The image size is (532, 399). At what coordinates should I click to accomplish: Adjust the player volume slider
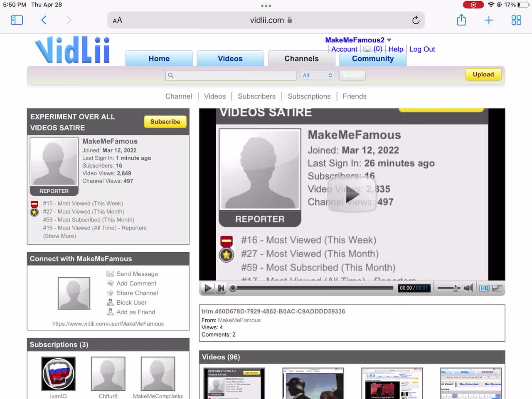pyautogui.click(x=449, y=288)
